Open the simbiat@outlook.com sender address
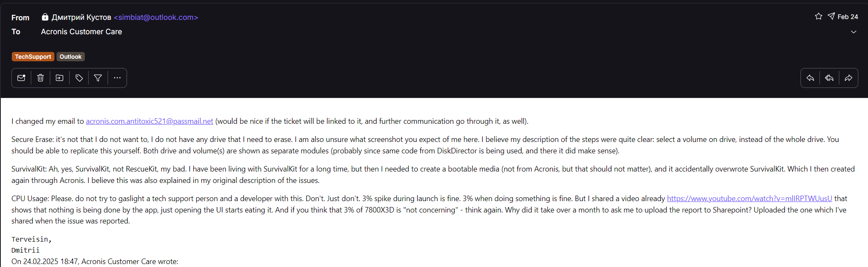This screenshot has width=868, height=267. (x=156, y=17)
